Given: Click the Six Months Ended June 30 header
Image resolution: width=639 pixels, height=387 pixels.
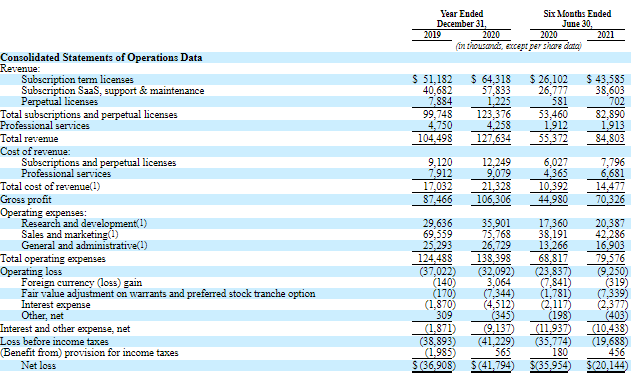Looking at the screenshot, I should tap(577, 19).
